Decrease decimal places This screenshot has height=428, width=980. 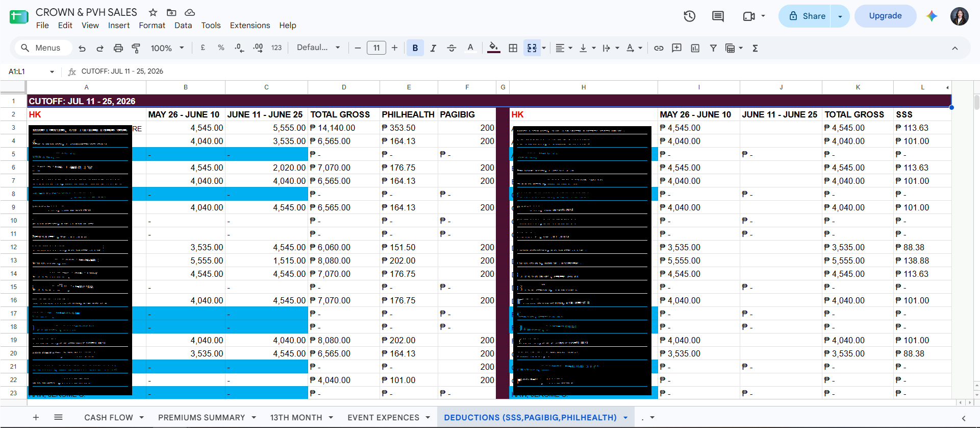point(239,48)
